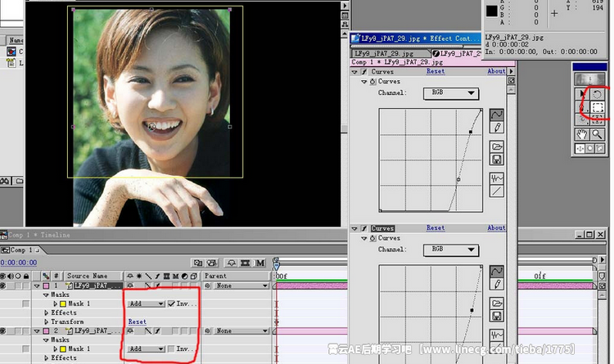
Task: Collapse layer 1 Masks group
Action: 46,294
